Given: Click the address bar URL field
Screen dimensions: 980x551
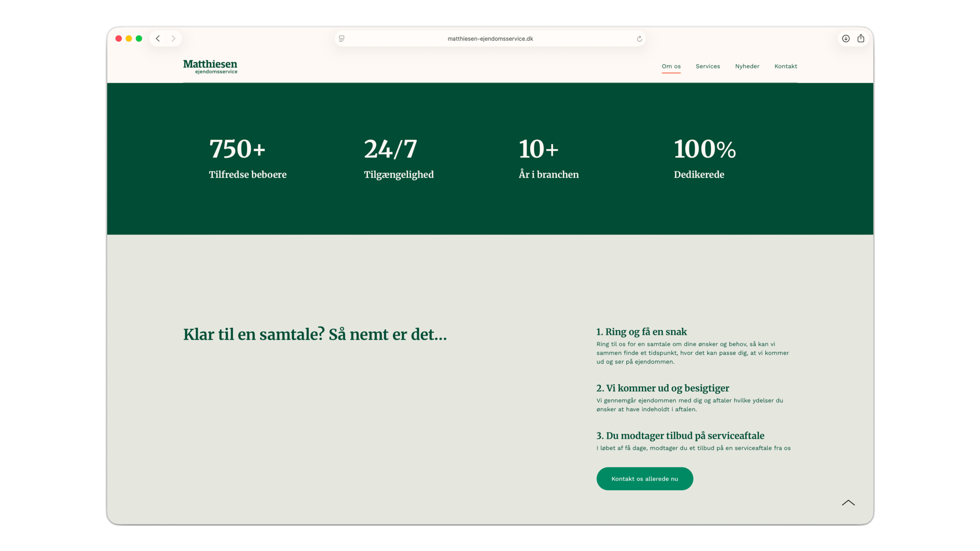Looking at the screenshot, I should (490, 39).
